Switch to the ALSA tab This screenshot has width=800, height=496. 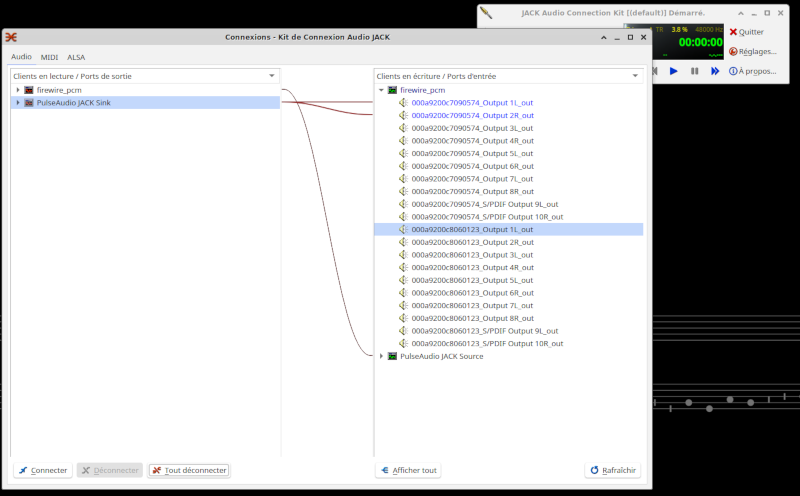76,57
